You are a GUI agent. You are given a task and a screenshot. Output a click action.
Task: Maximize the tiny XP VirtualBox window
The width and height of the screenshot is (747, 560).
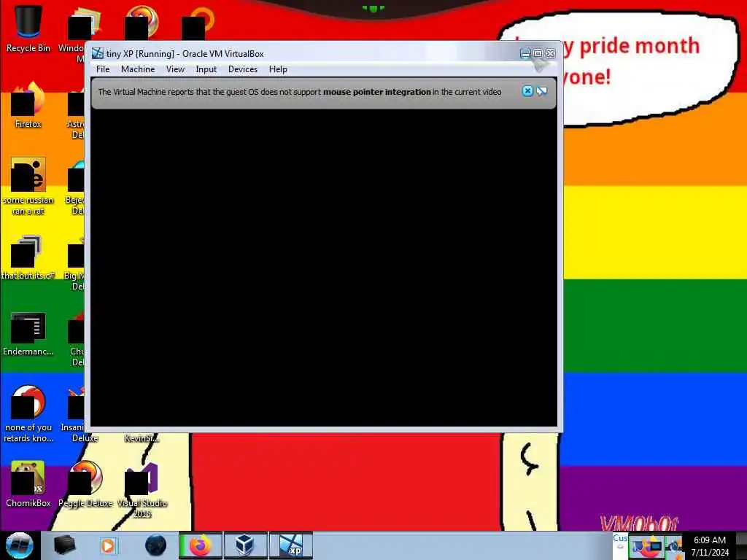point(538,53)
